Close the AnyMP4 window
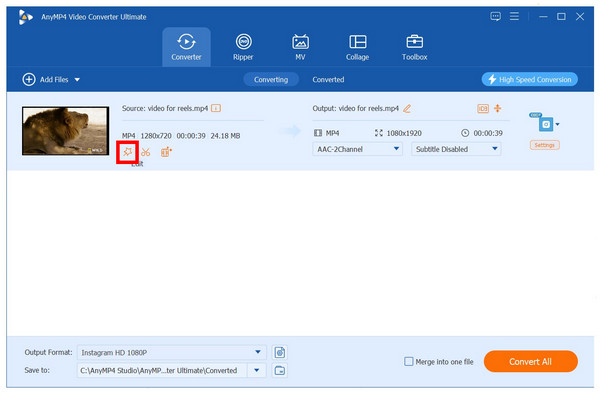Viewport: 600px width, 393px height. [x=580, y=16]
